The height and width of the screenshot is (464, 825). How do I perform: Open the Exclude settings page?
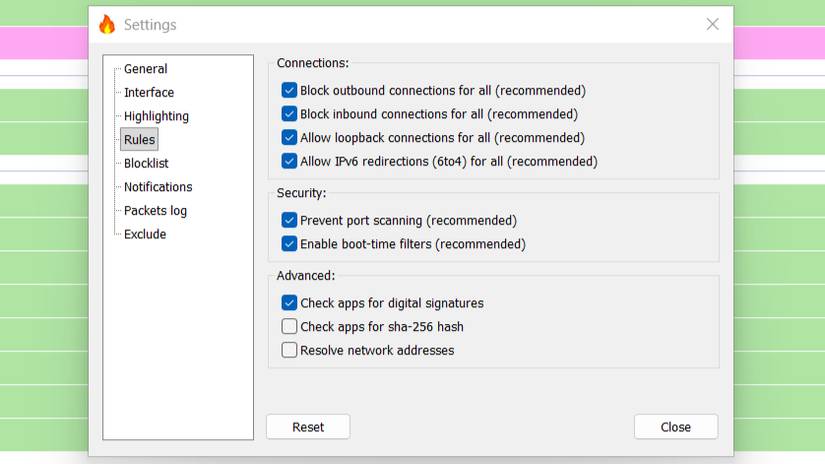(145, 234)
